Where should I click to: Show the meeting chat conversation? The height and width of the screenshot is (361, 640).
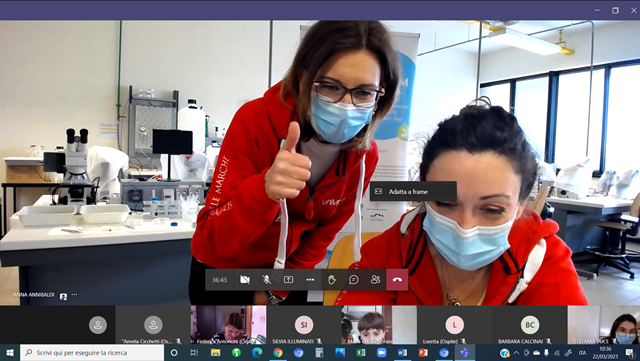coord(353,280)
